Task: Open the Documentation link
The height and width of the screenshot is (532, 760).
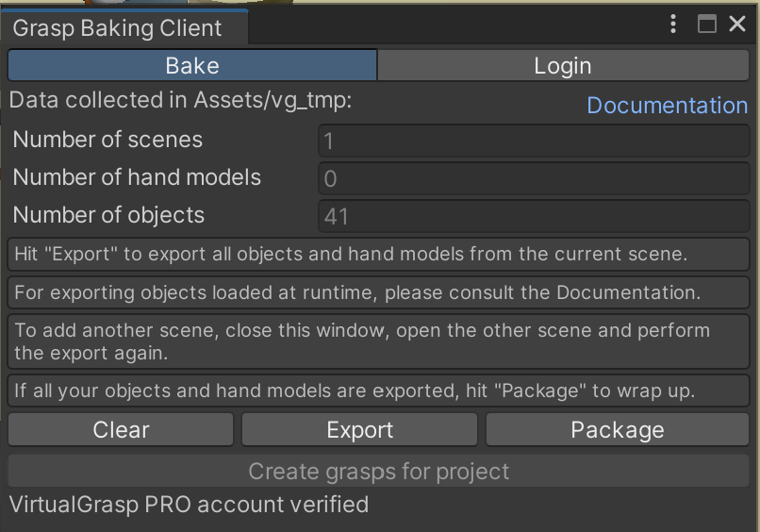Action: pos(667,106)
